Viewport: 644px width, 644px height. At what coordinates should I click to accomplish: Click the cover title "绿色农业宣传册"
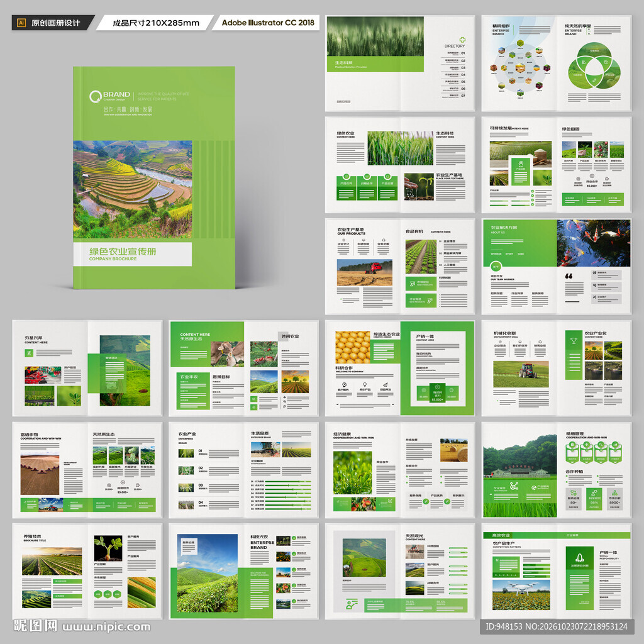(123, 252)
